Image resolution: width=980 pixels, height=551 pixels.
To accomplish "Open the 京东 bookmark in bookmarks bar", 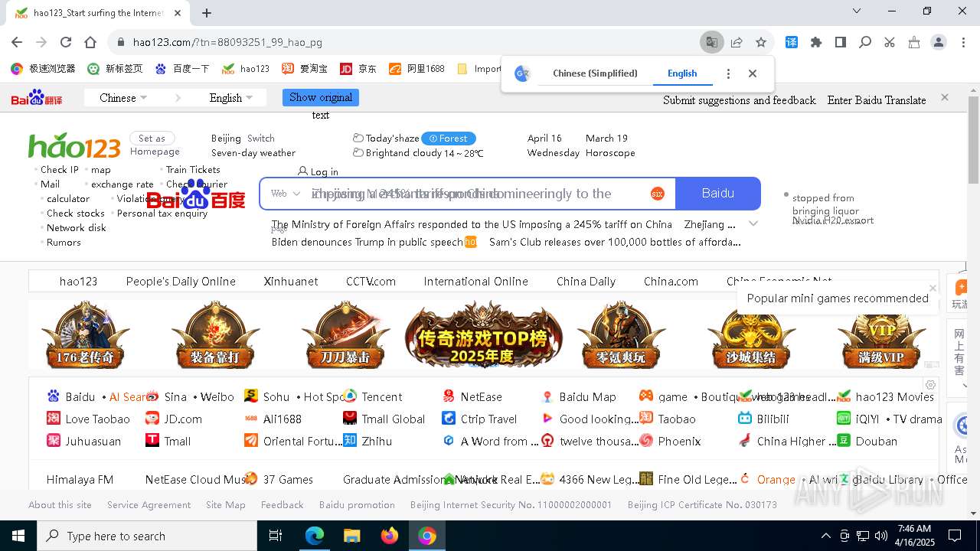I will pyautogui.click(x=358, y=69).
